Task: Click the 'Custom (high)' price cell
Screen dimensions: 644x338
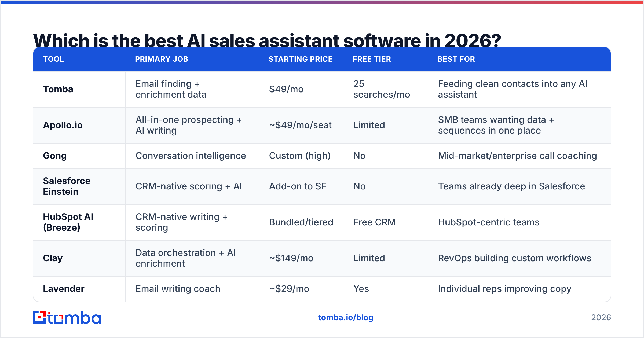Action: click(301, 156)
